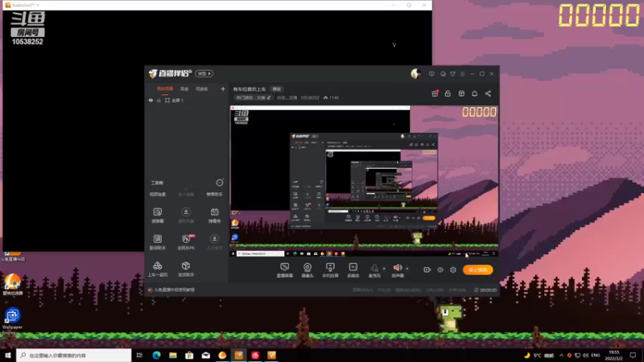
Task: Click the orange stop streaming button
Action: click(x=477, y=269)
